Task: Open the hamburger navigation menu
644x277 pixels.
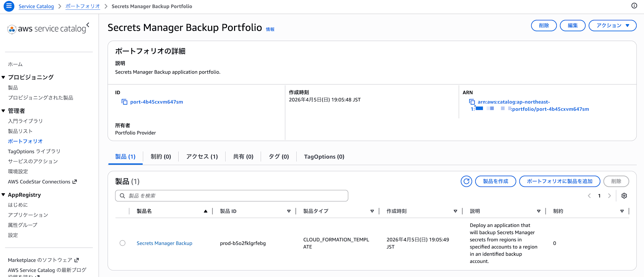Action: point(9,6)
